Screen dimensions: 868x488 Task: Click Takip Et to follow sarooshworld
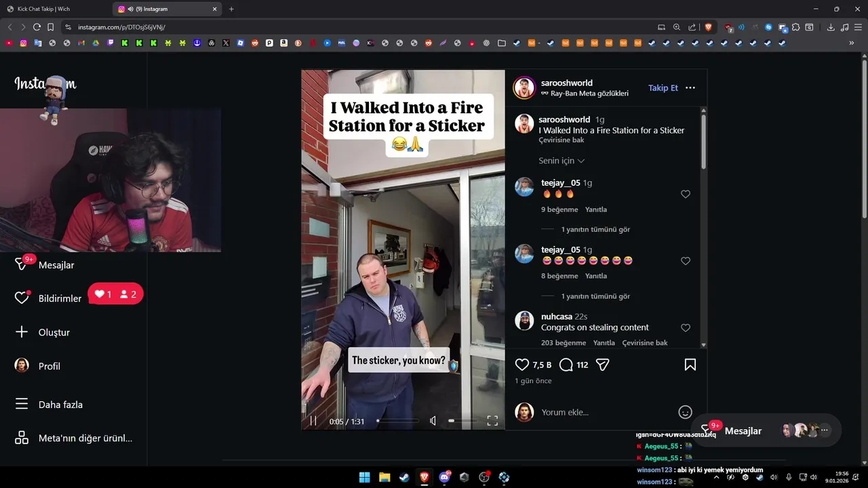click(x=663, y=88)
